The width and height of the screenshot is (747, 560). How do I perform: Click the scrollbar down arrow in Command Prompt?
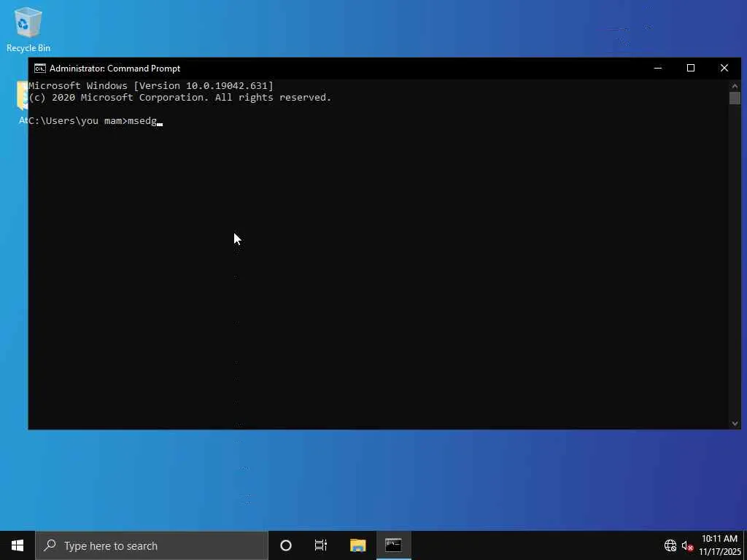click(x=735, y=424)
